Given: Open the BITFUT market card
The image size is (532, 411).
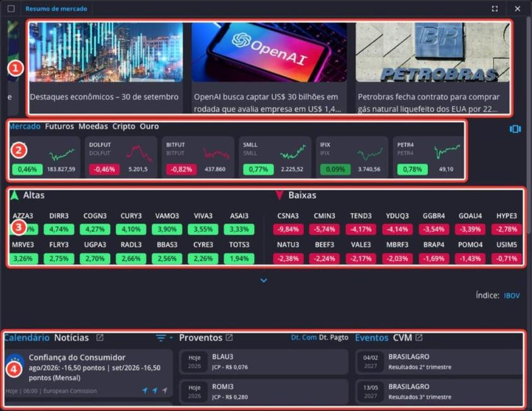Looking at the screenshot, I should [198, 157].
